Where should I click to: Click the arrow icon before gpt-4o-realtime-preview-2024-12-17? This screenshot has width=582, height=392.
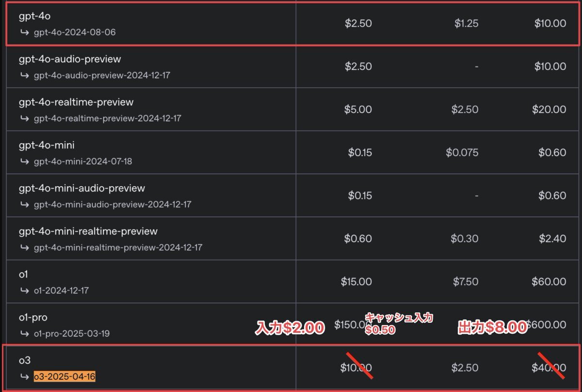[25, 118]
